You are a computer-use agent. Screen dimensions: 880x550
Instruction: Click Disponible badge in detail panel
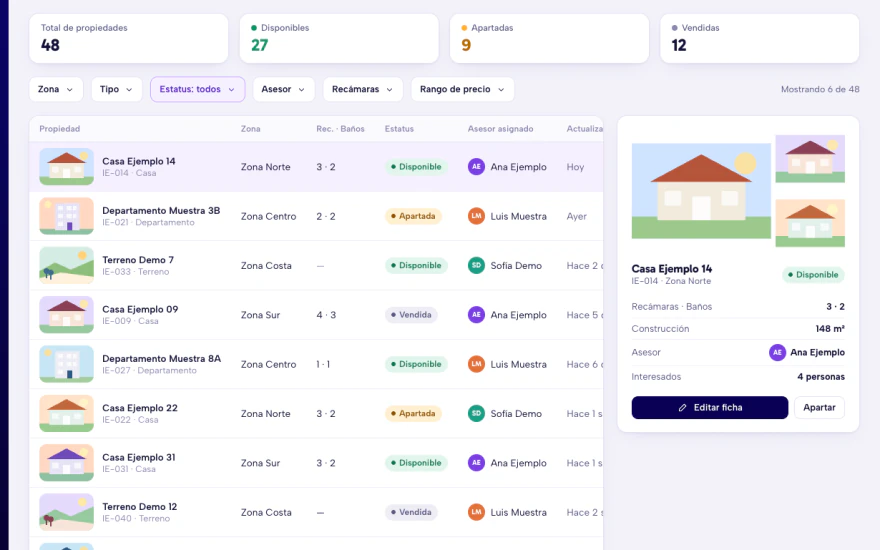tap(813, 275)
